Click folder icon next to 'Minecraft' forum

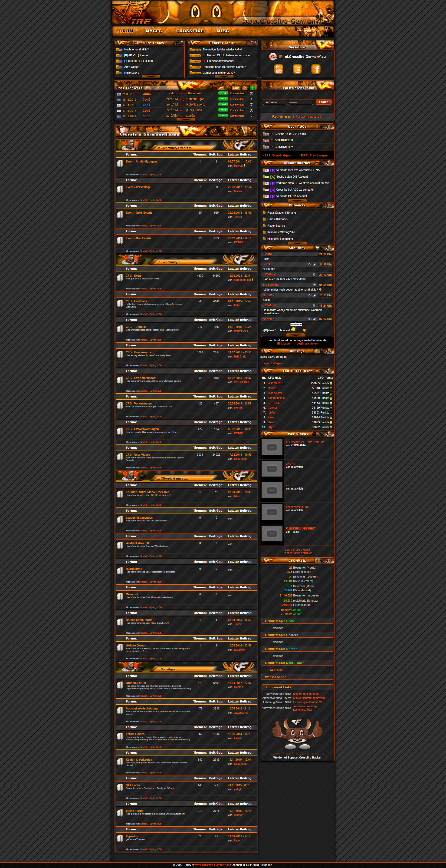120,597
